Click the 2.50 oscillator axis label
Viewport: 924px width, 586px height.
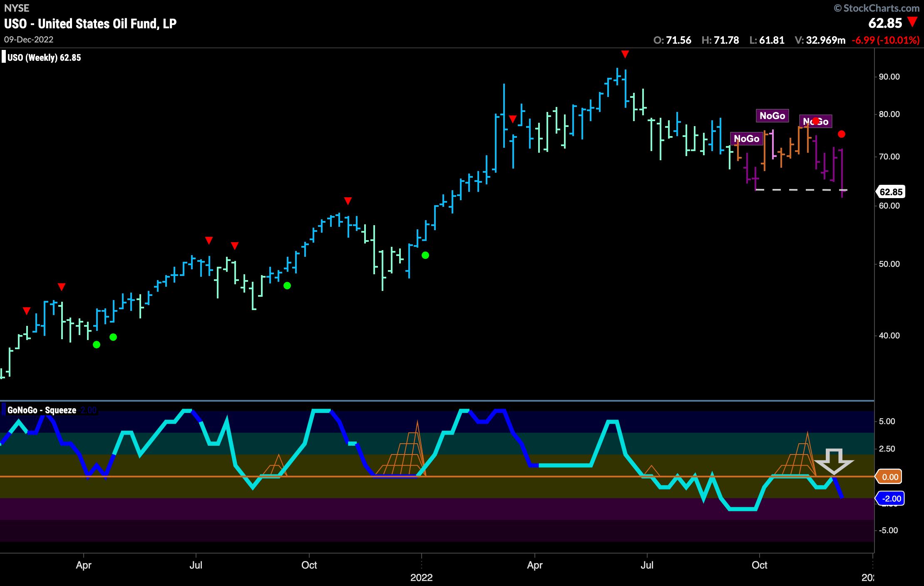[887, 449]
